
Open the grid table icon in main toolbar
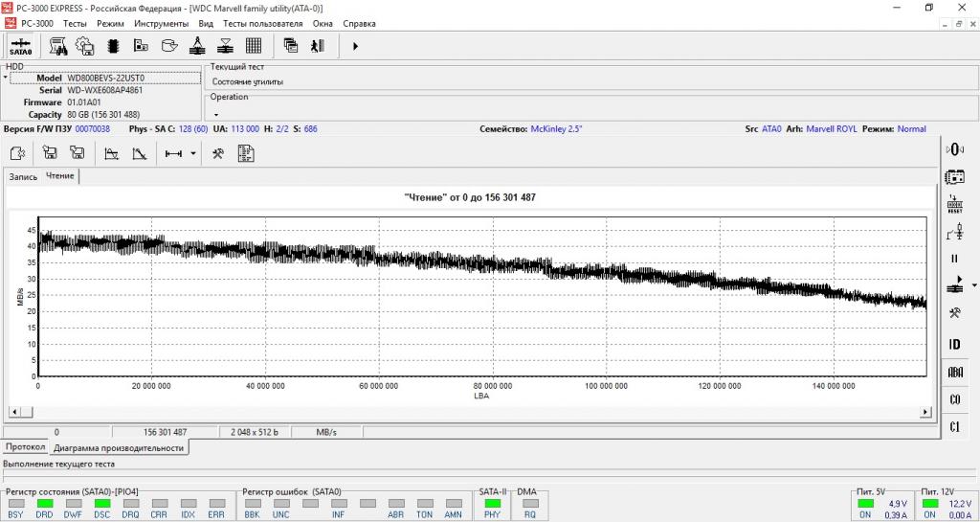[x=254, y=46]
